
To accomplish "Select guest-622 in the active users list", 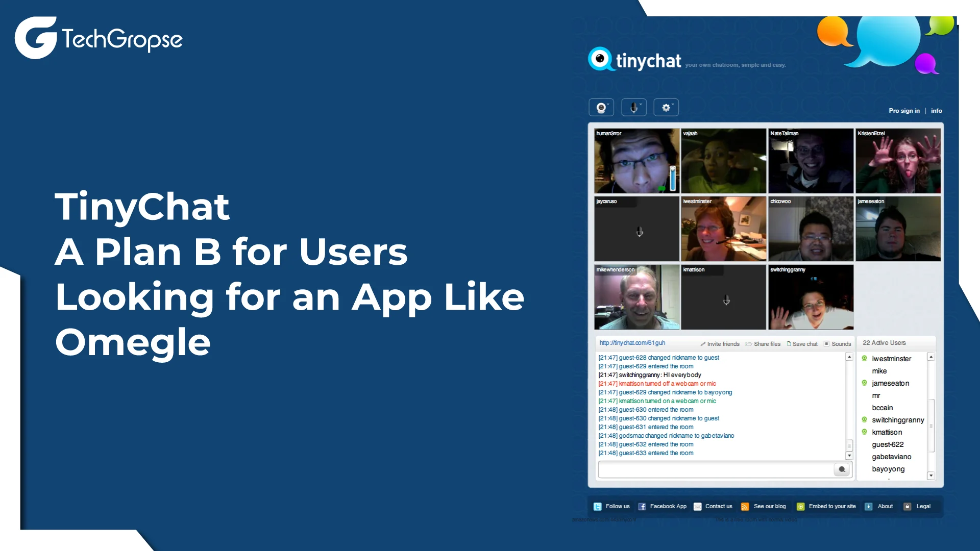I will coord(888,444).
